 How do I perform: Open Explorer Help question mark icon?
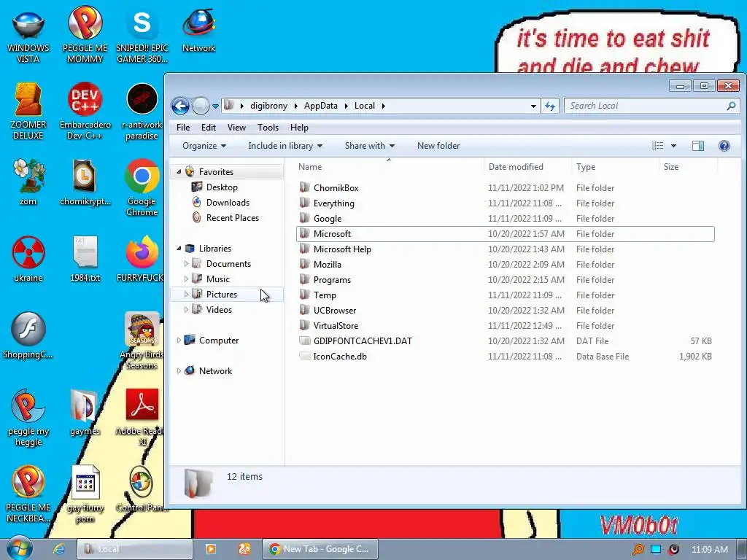pyautogui.click(x=724, y=146)
